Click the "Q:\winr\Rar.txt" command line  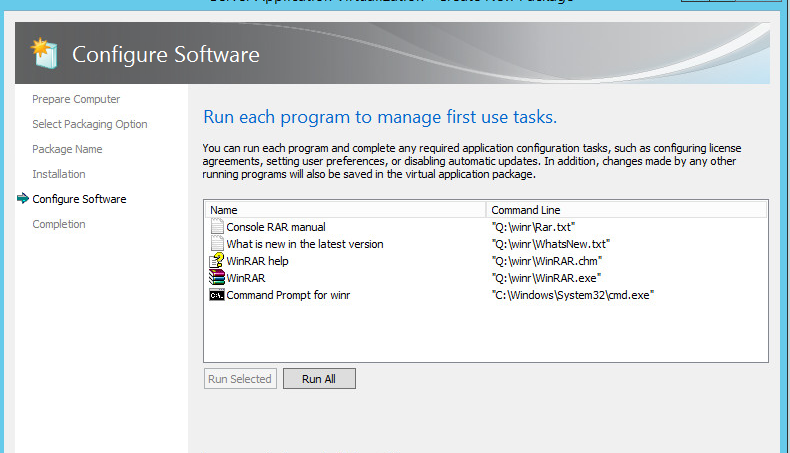pyautogui.click(x=534, y=227)
